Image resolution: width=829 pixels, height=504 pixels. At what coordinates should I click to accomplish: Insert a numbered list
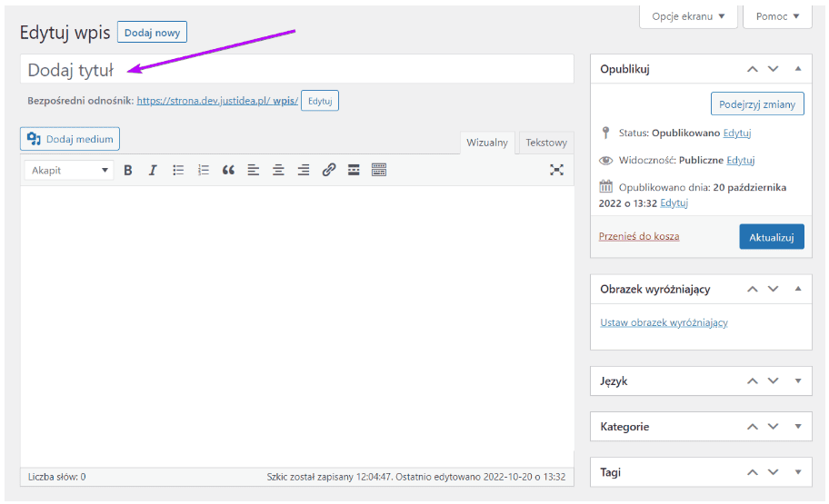click(204, 170)
